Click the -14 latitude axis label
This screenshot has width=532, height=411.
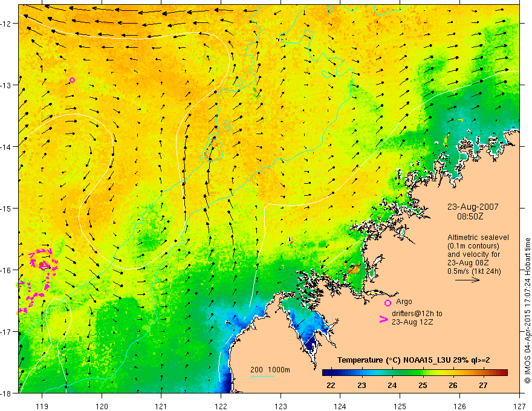pos(7,147)
